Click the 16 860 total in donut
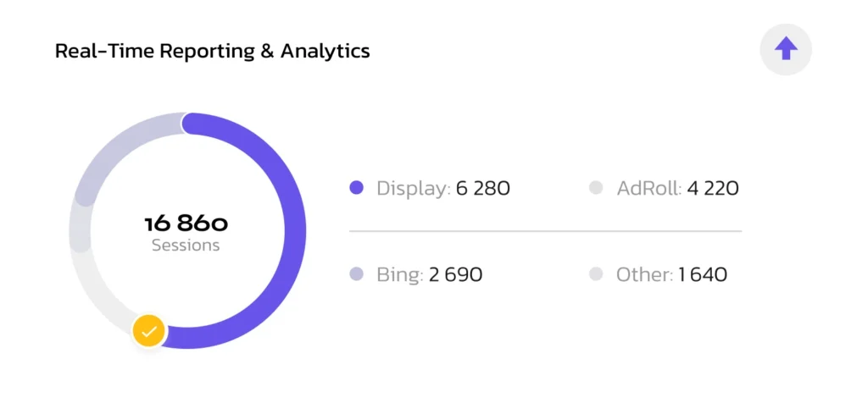The image size is (868, 403). click(186, 224)
